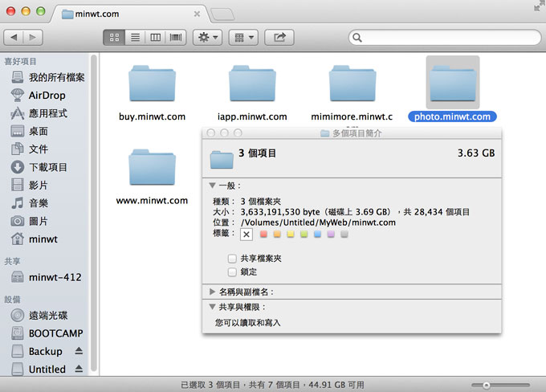Open 桌面 in the sidebar
The image size is (546, 392).
30,132
